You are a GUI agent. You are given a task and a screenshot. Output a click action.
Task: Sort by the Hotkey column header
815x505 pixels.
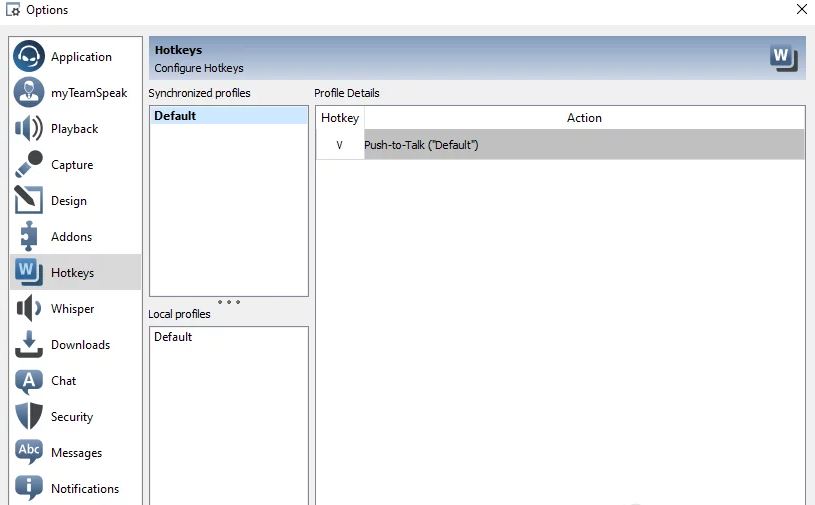[x=340, y=118]
